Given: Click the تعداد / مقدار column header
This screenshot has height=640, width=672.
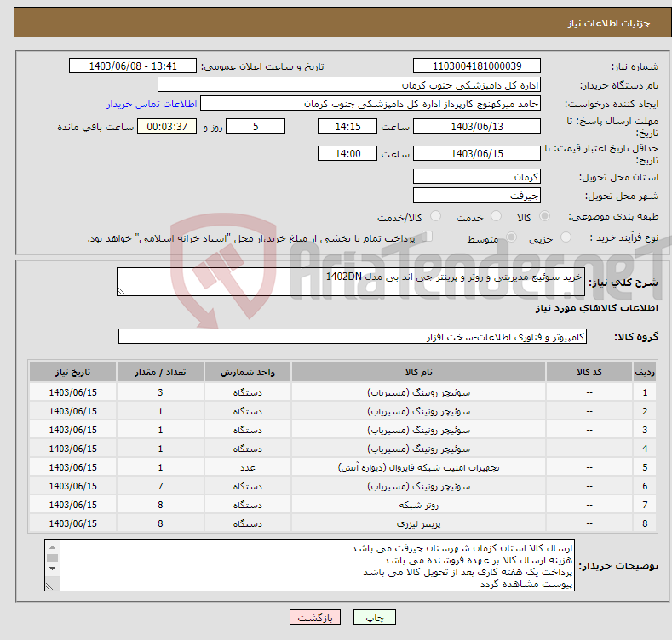Looking at the screenshot, I should 160,372.
